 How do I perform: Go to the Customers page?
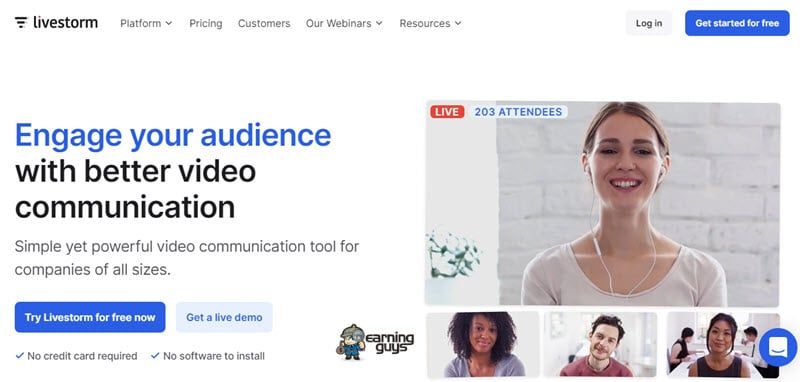(264, 23)
